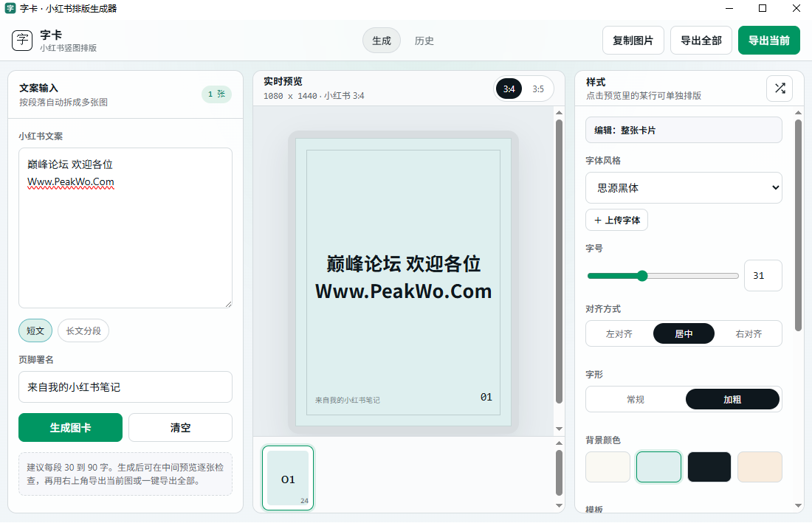Select the 3:4 aspect ratio
Image resolution: width=812 pixels, height=523 pixels.
(509, 89)
